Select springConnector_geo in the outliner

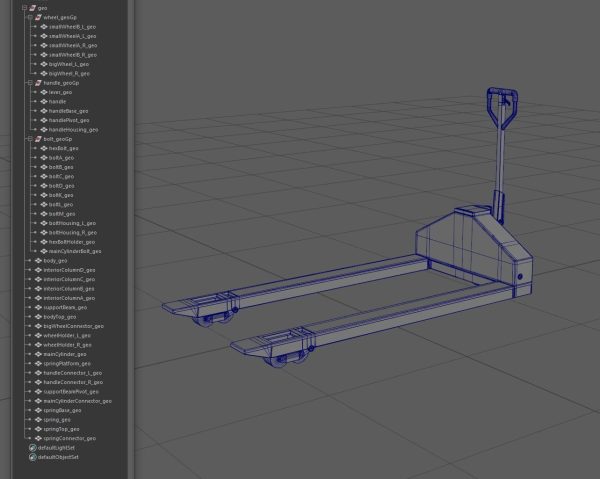pyautogui.click(x=70, y=438)
